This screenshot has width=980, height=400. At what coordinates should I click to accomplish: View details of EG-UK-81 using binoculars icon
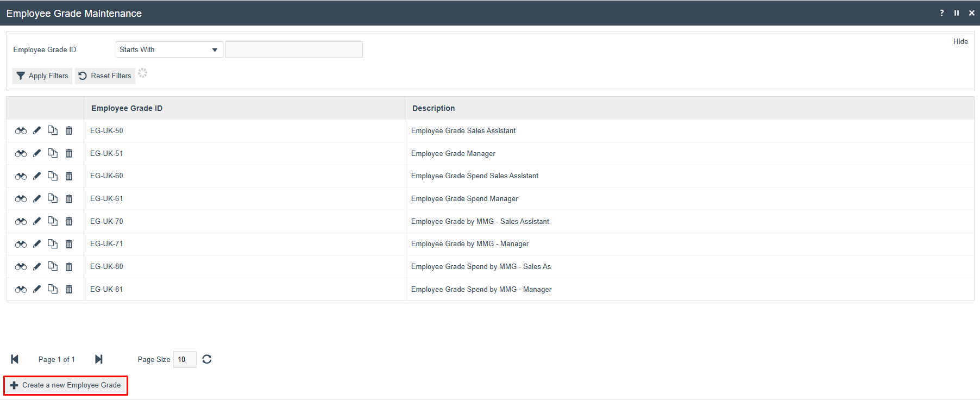pos(21,290)
